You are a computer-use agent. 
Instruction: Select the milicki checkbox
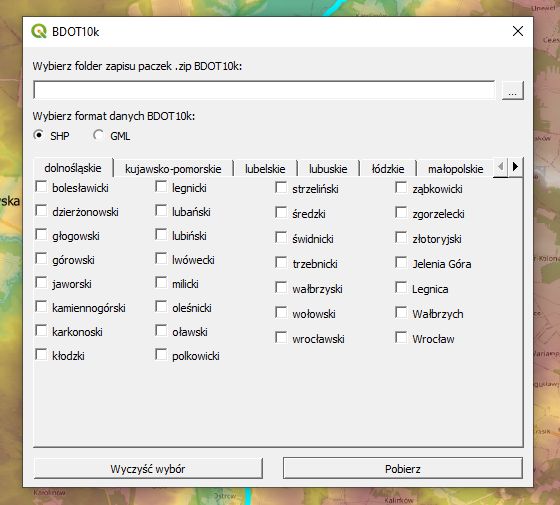pyautogui.click(x=161, y=282)
